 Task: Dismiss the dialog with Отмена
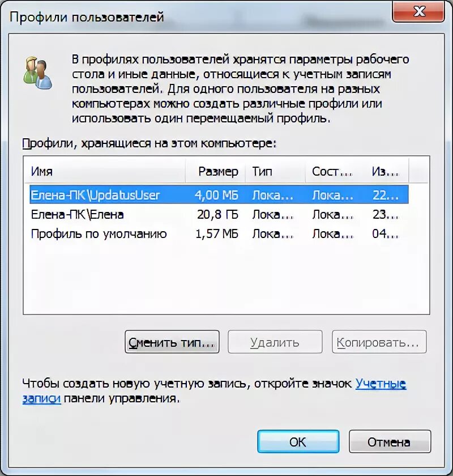(390, 441)
